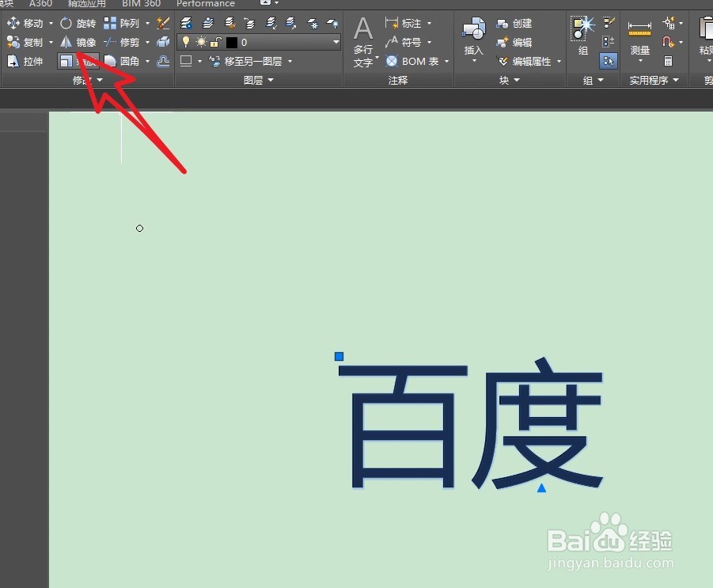Switch to the 精选应用 ribbon tab
713x588 pixels.
point(86,3)
